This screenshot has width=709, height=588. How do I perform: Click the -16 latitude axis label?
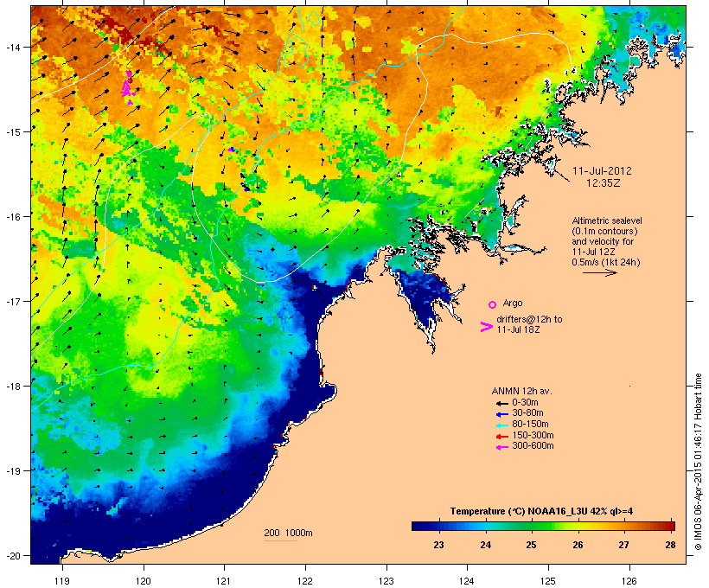coord(12,216)
